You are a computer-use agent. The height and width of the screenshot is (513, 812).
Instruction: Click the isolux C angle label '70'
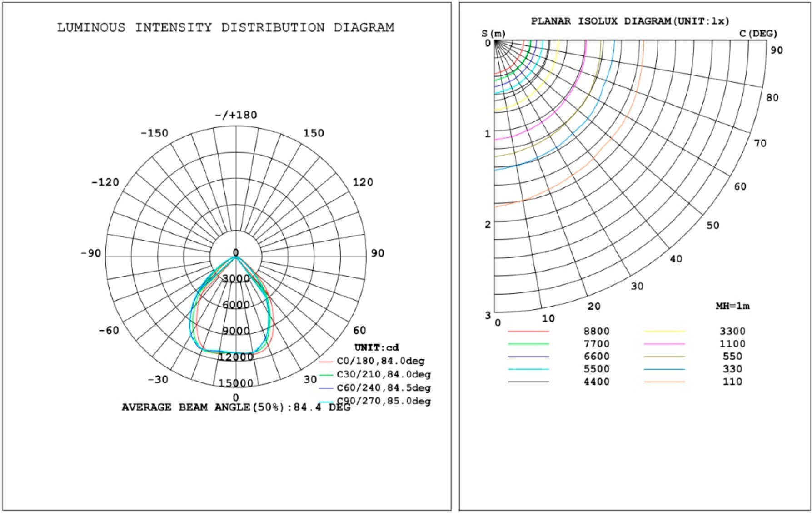pyautogui.click(x=760, y=143)
